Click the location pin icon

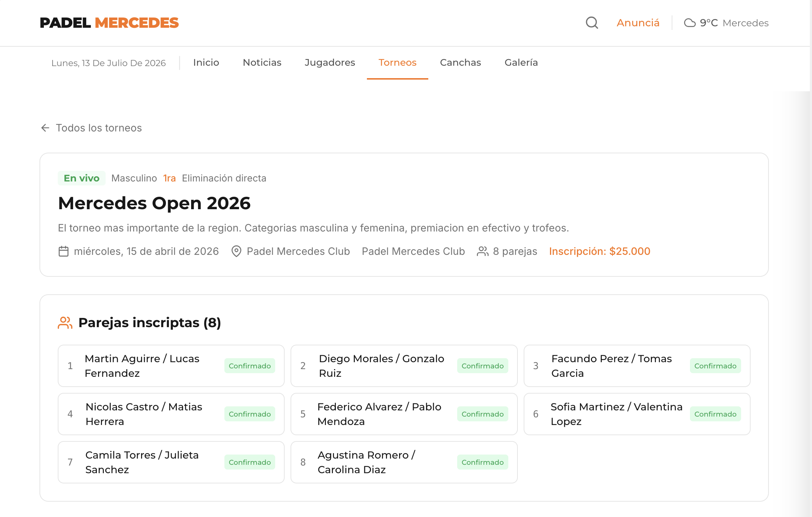[236, 251]
